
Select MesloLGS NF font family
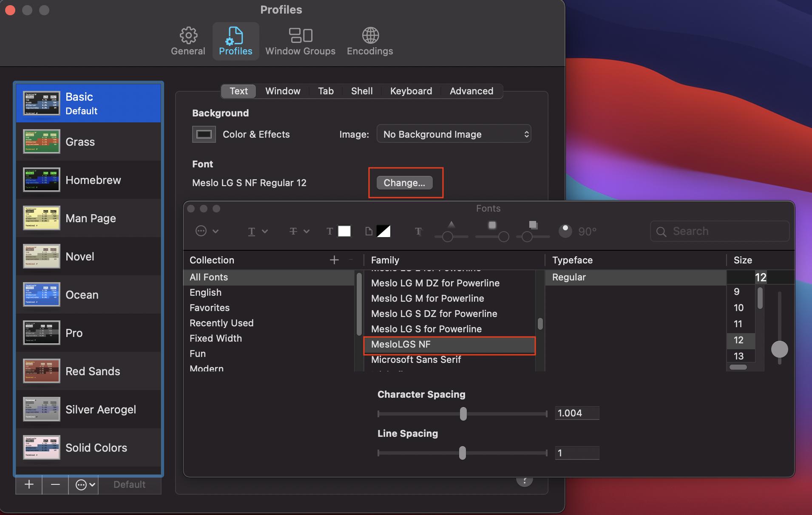point(449,344)
